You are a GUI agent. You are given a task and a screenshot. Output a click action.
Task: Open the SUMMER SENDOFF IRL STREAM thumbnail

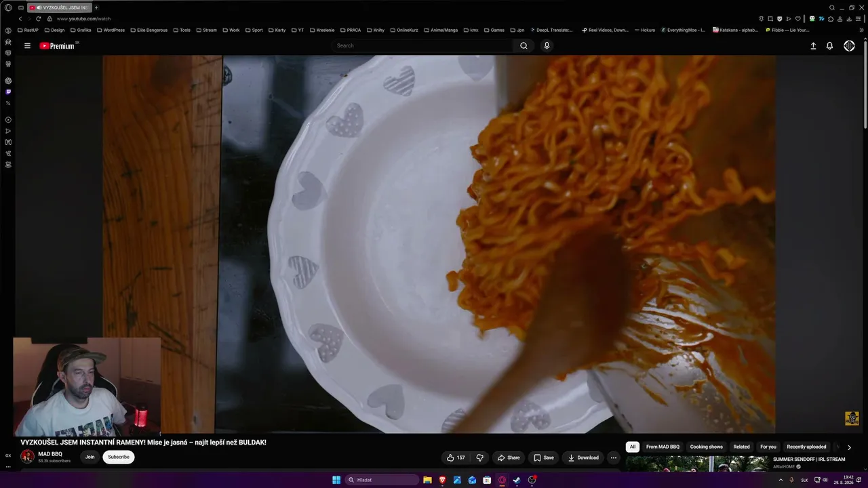696,464
